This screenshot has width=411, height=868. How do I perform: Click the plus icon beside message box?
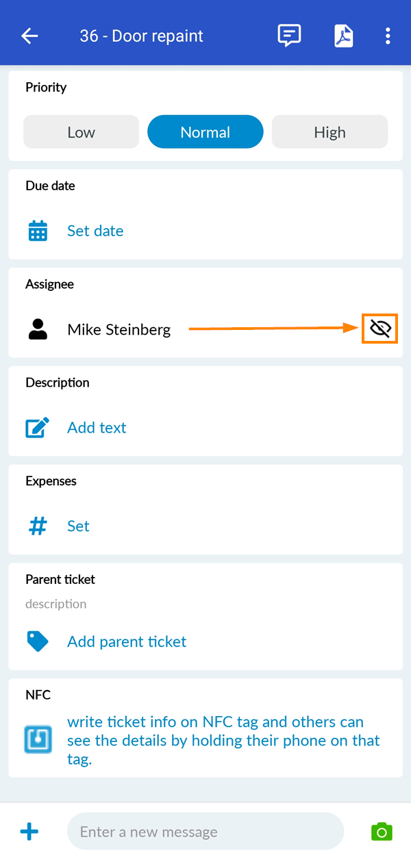(29, 832)
